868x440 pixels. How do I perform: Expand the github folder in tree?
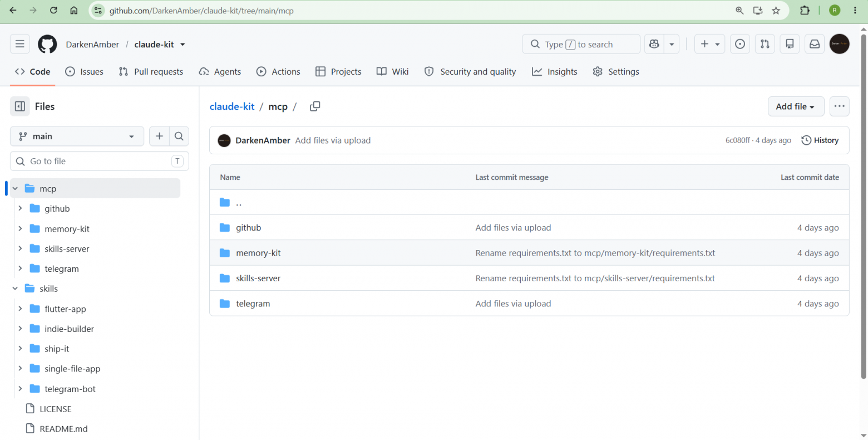(20, 208)
